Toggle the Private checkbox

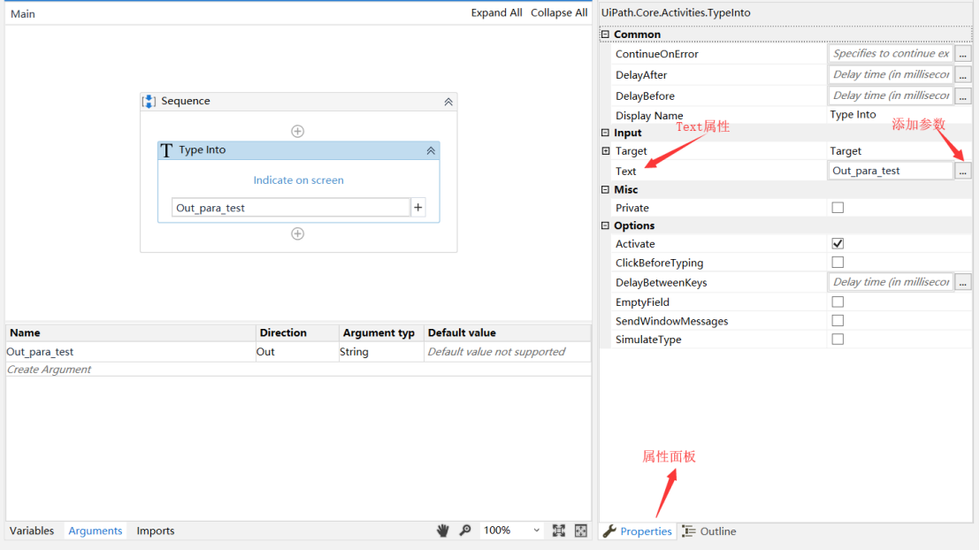(x=838, y=208)
